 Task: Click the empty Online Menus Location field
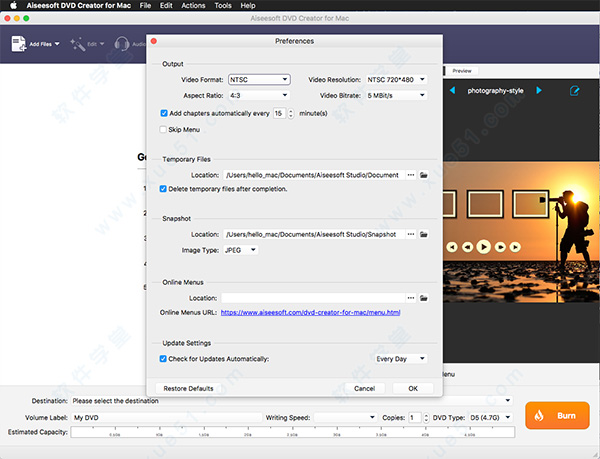(313, 298)
